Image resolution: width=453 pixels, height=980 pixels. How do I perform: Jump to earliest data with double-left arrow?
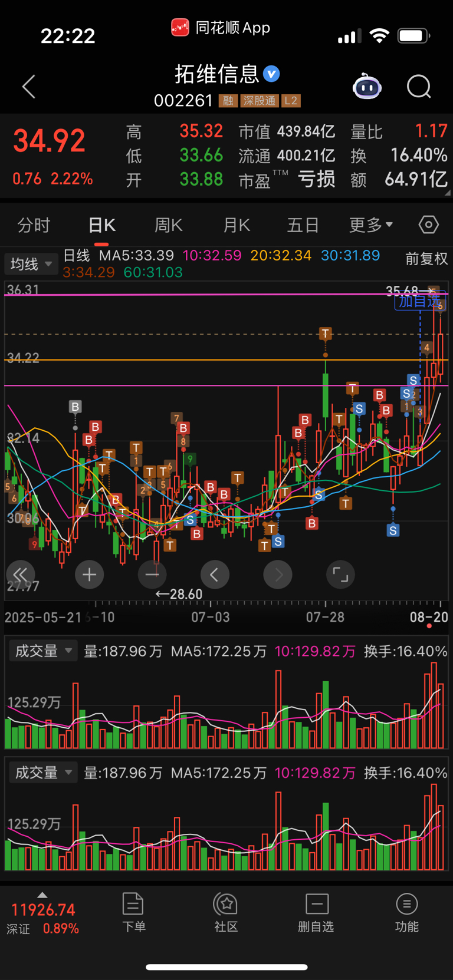point(20,575)
